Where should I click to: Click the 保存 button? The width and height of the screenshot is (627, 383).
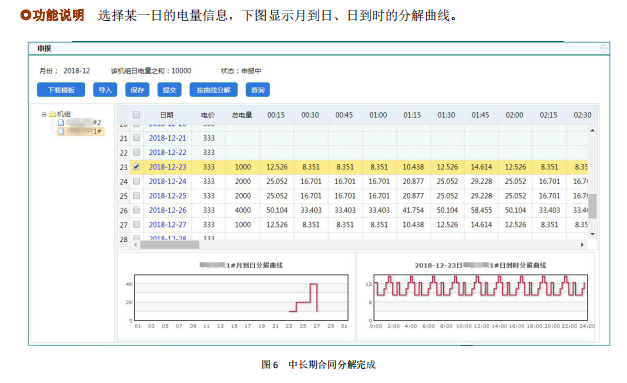pos(137,90)
